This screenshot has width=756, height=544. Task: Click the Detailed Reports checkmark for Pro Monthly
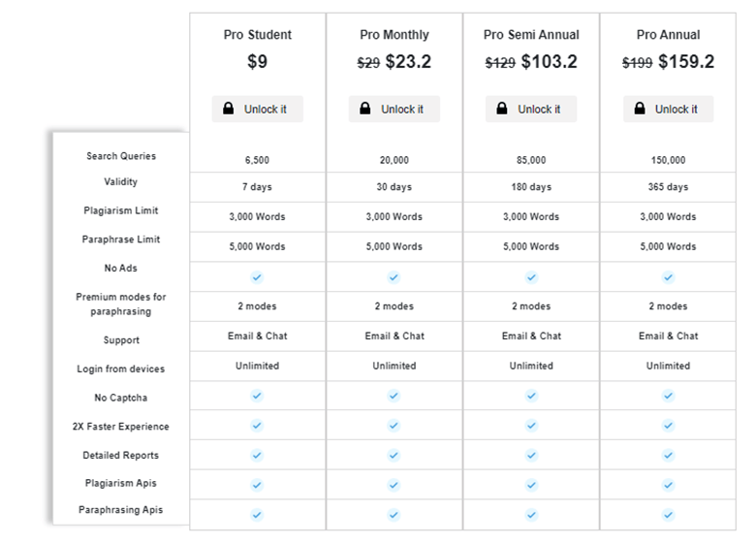click(394, 455)
